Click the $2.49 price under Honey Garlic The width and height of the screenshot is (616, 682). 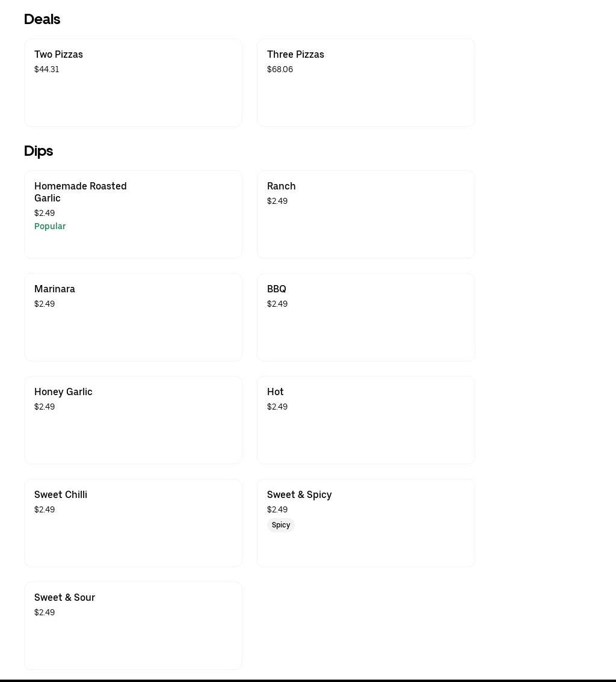(45, 407)
